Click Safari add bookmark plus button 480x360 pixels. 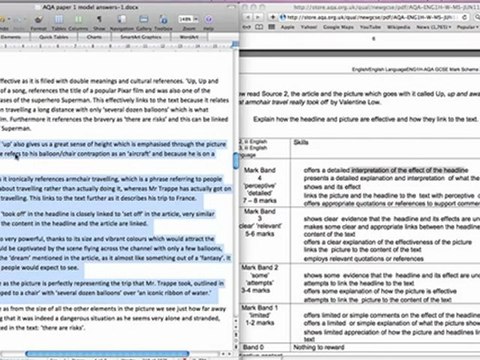pyautogui.click(x=272, y=17)
